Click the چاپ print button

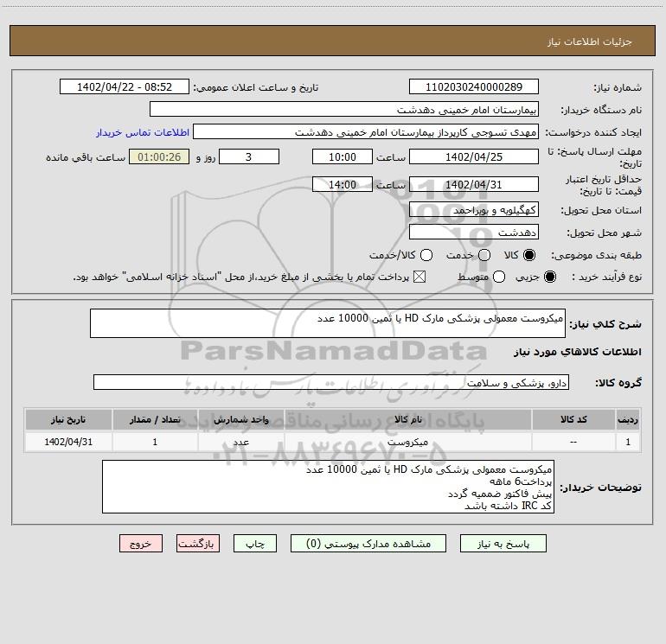(255, 544)
